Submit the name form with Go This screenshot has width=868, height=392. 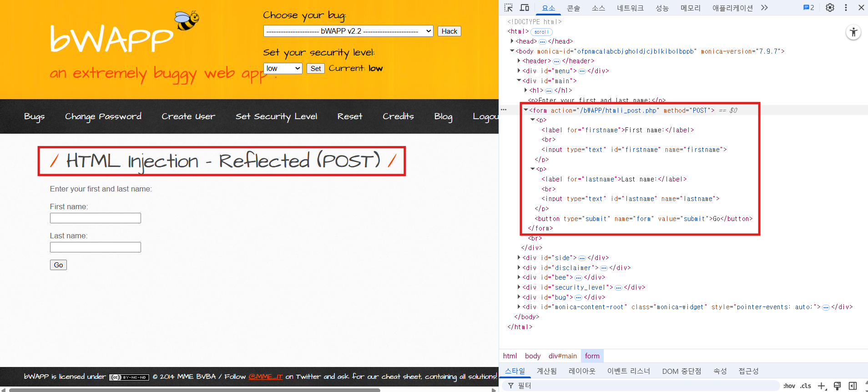tap(59, 265)
